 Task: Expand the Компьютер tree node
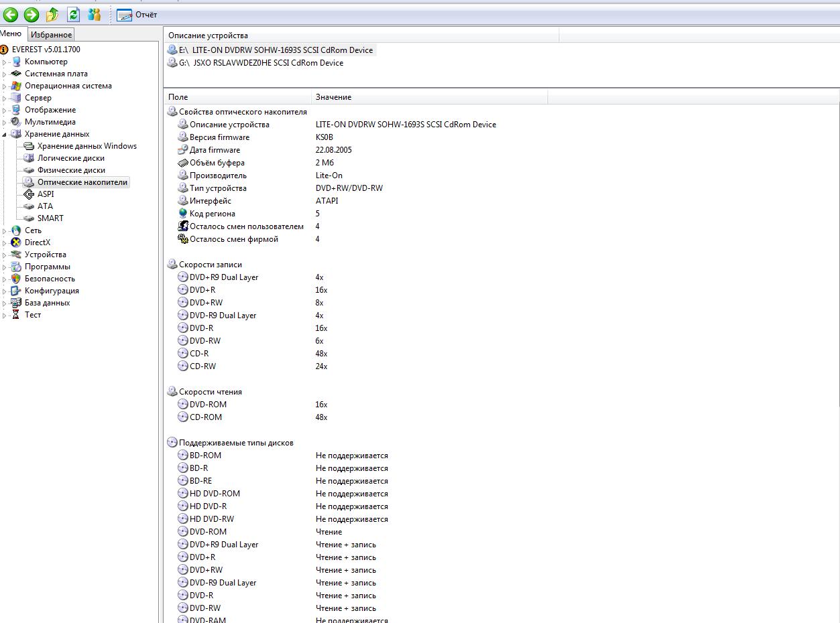click(x=5, y=62)
